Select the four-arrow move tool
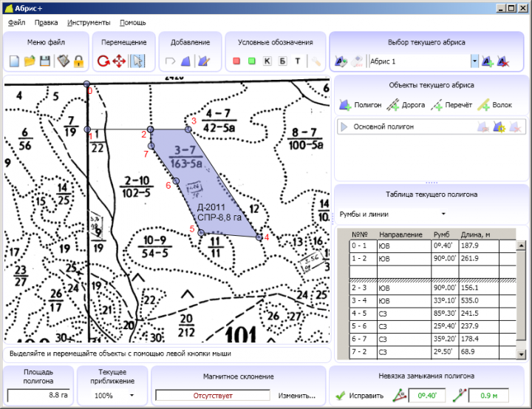 point(119,61)
